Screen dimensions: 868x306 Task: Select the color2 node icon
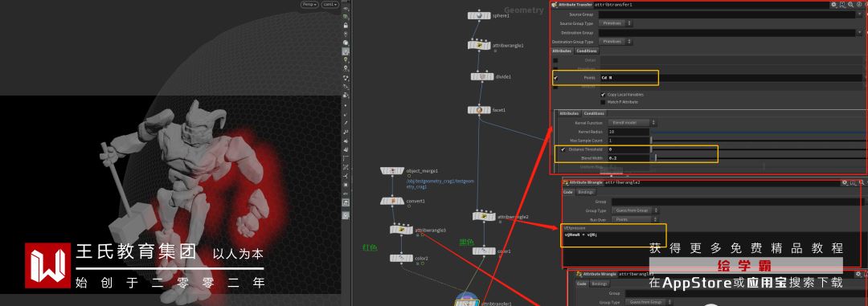[401, 258]
